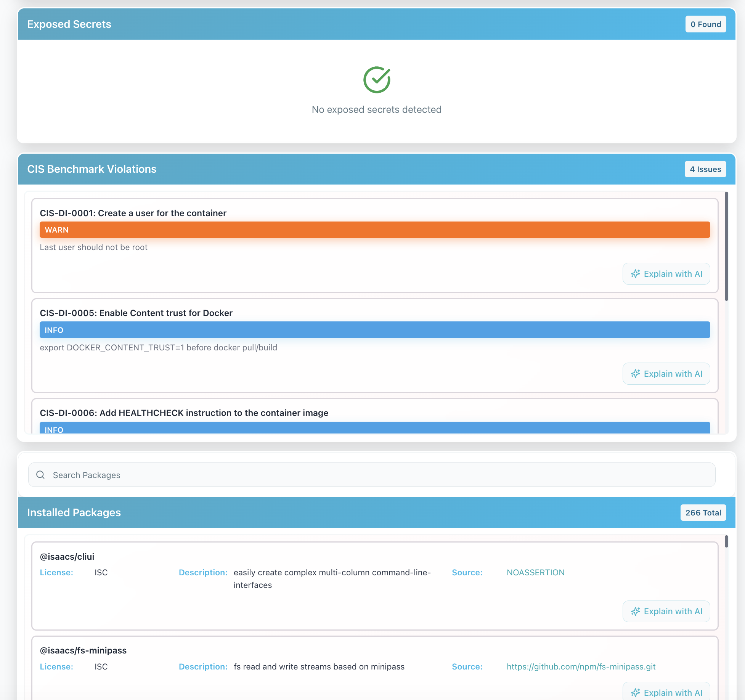Click the sparkle icon on the @isaacs/cliui Explain button
This screenshot has height=700, width=745.
pos(635,611)
